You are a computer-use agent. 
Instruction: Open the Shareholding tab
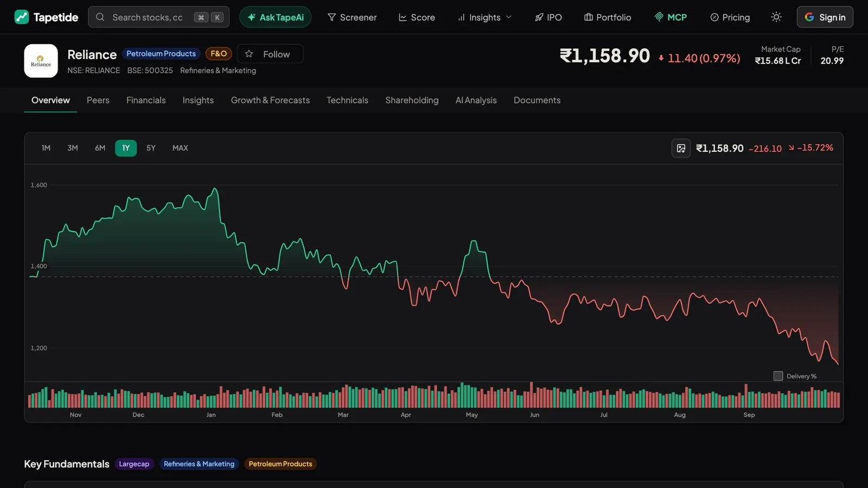[x=412, y=100]
